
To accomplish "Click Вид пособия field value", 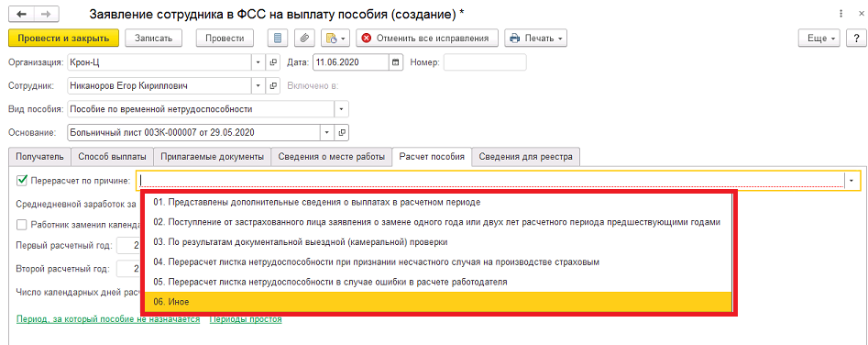I will (x=201, y=109).
